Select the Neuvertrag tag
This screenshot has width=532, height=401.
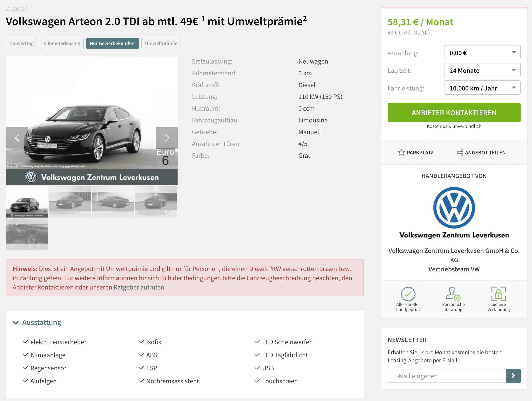click(x=21, y=43)
